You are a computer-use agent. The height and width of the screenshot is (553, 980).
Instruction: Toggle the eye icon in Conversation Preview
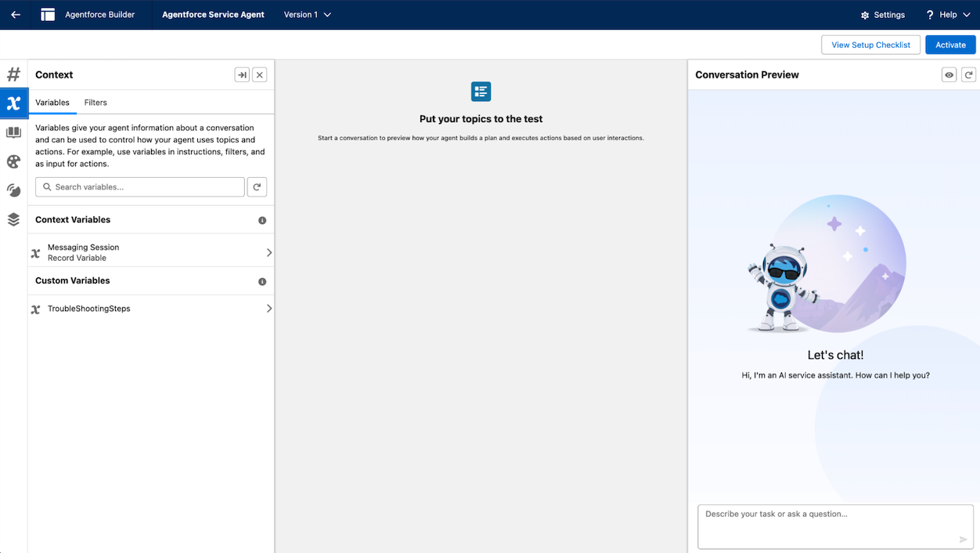coord(949,74)
